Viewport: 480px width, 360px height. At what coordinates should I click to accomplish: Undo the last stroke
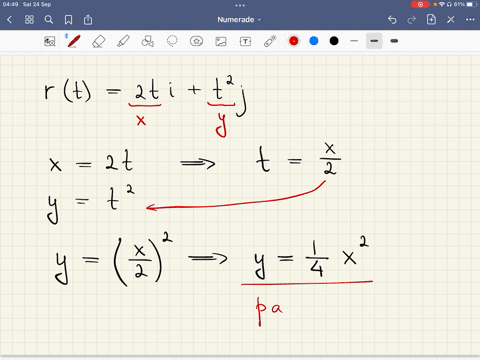coord(392,20)
